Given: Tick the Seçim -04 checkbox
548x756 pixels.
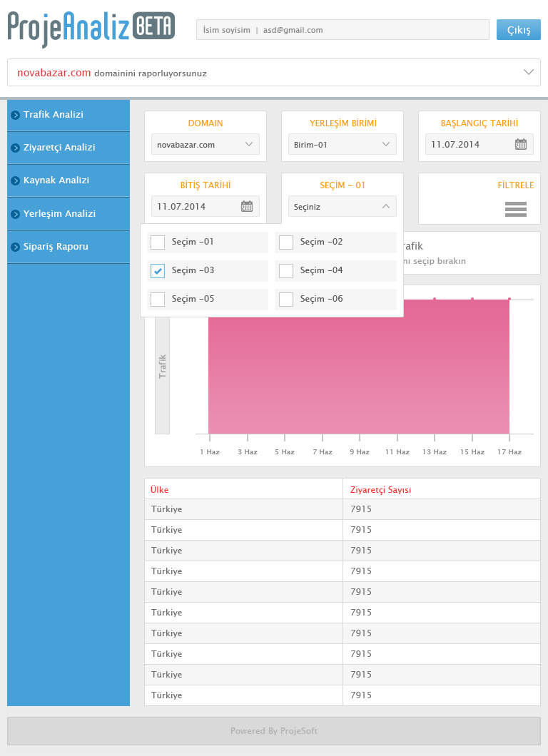Looking at the screenshot, I should [286, 271].
